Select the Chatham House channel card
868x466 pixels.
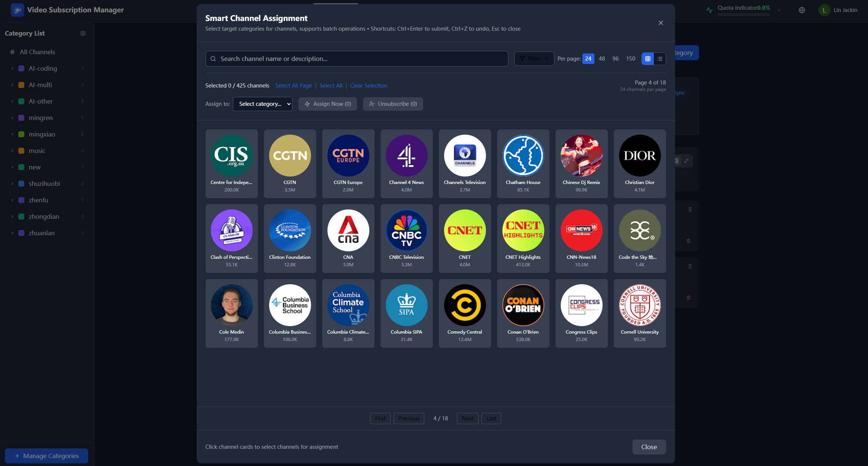tap(523, 164)
